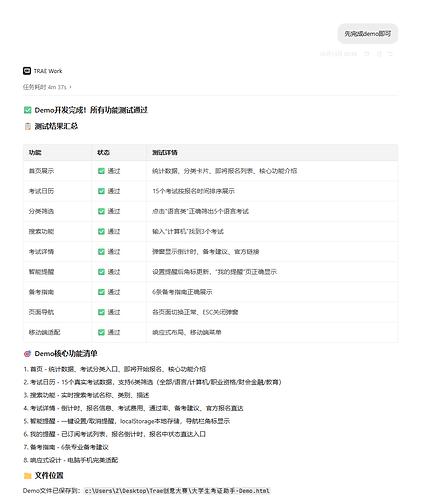The image size is (421, 500).
Task: Click the 通过 status in 移动端适配 row
Action: [x=109, y=332]
